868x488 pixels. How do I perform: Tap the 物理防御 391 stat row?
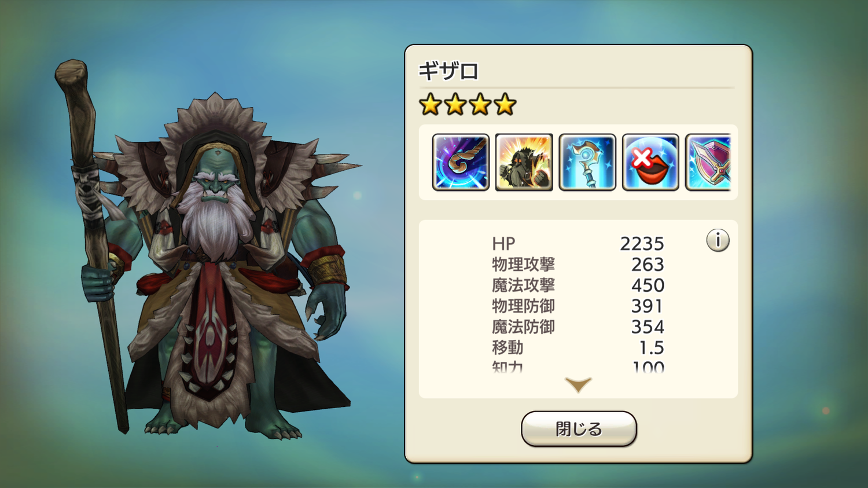[578, 306]
